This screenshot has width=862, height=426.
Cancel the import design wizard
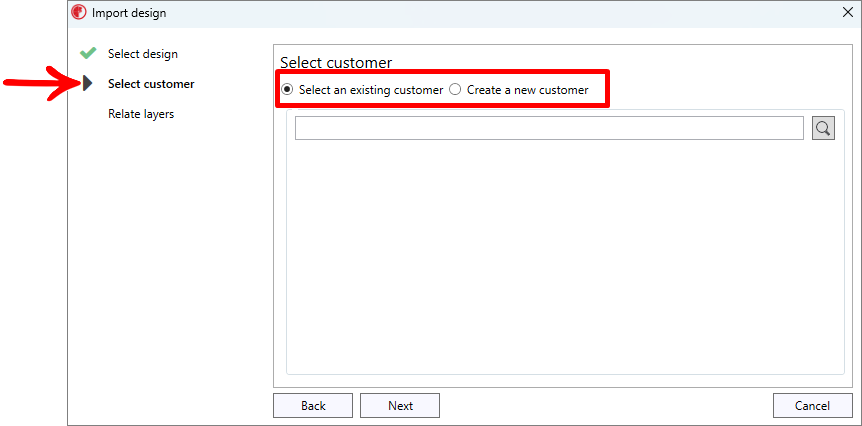click(812, 405)
